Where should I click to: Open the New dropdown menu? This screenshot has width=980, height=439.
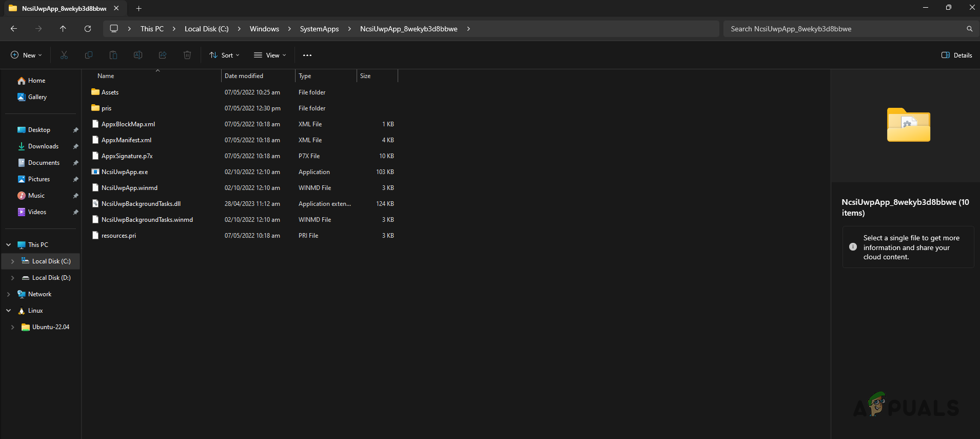(26, 55)
